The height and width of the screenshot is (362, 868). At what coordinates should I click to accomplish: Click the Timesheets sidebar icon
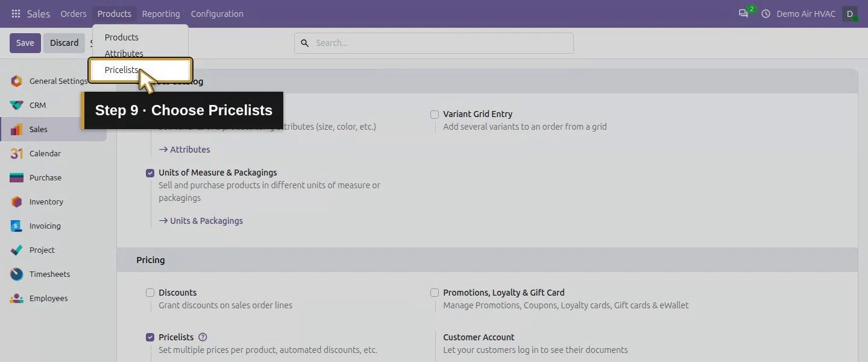click(17, 275)
